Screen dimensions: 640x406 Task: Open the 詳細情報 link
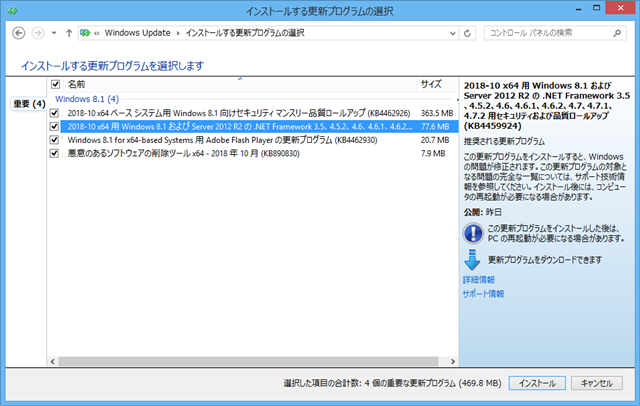(478, 280)
